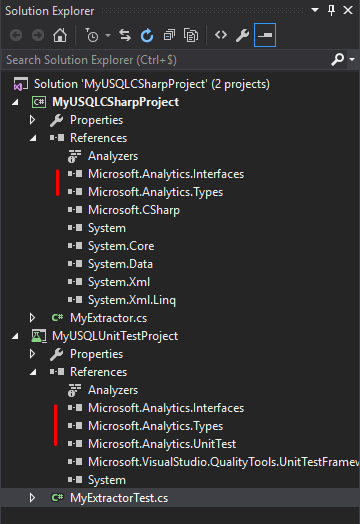
Task: Collapse the MyUSQLCSharpProject project node
Action: 15,102
